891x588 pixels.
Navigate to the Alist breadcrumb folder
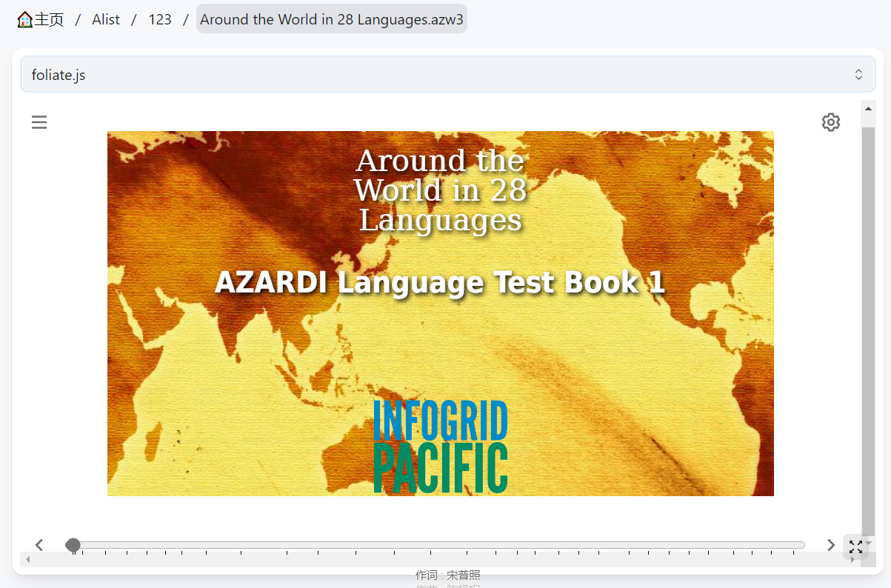(x=106, y=19)
